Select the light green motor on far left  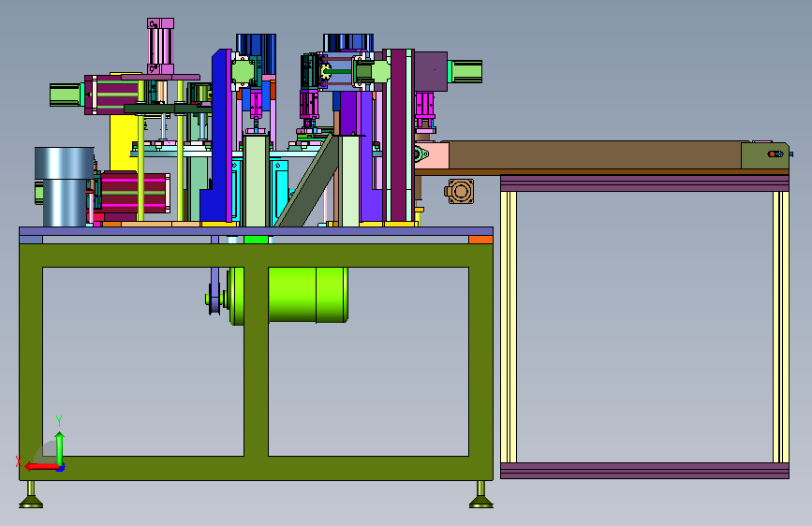[66, 95]
